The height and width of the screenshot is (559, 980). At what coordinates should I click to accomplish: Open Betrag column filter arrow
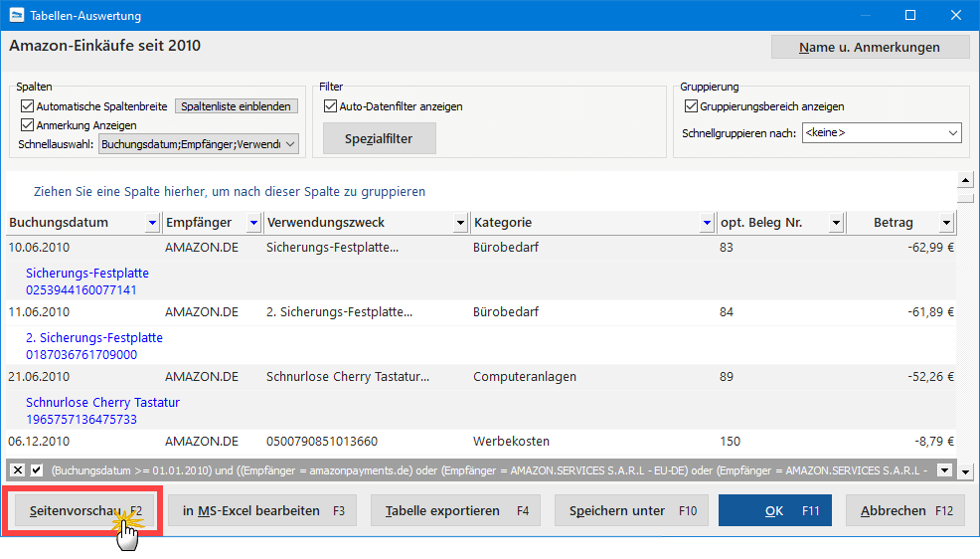946,223
